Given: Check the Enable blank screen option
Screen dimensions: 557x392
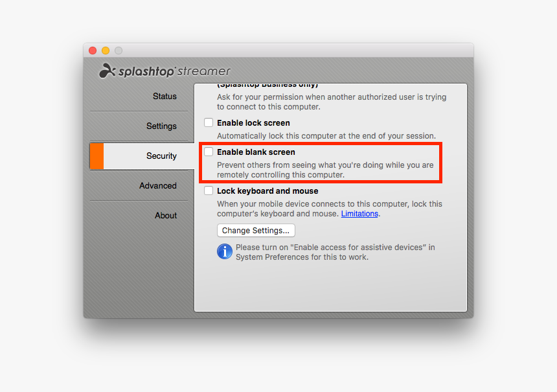Looking at the screenshot, I should point(209,152).
